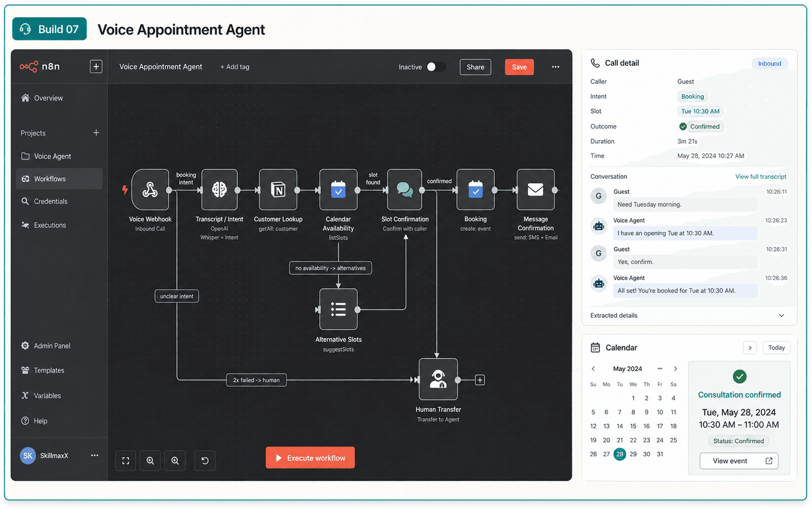The height and width of the screenshot is (508, 812).
Task: Open the Message Confirmation envelope node
Action: pyautogui.click(x=535, y=189)
